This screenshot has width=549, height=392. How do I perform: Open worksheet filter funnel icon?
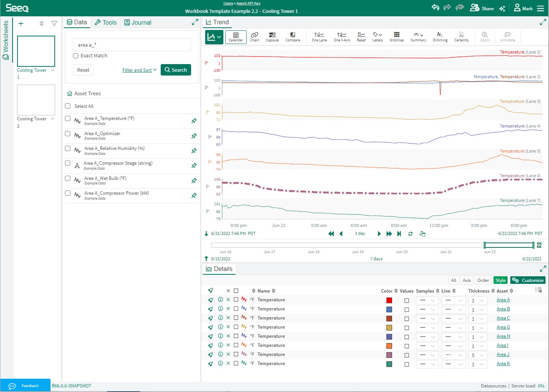pos(54,24)
